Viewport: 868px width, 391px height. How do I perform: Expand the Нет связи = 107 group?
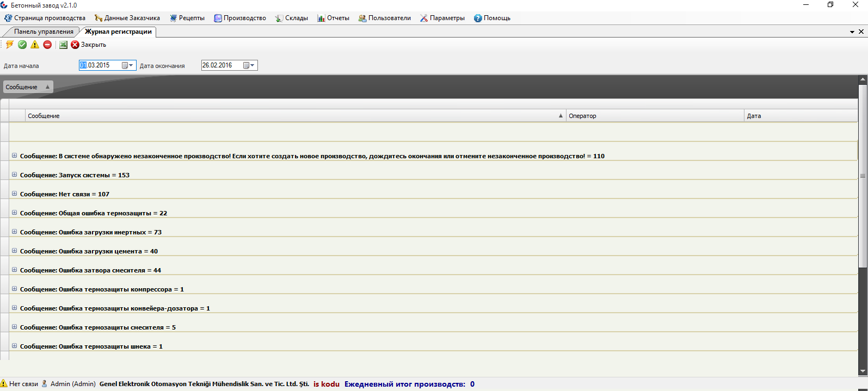click(15, 194)
